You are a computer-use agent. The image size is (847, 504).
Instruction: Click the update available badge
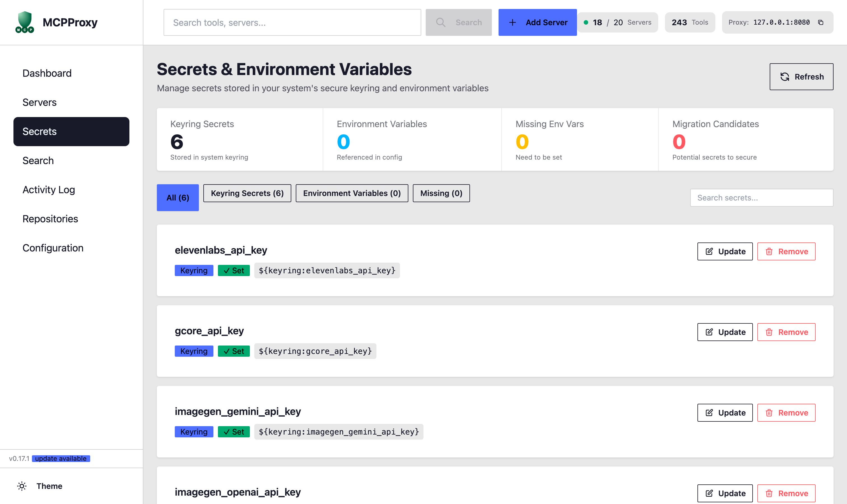click(61, 458)
